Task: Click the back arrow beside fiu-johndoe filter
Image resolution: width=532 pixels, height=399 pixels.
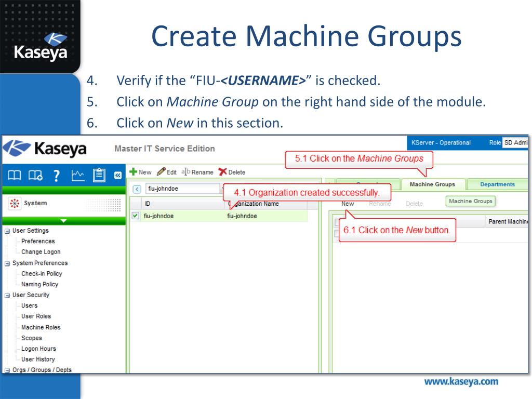Action: tap(137, 189)
